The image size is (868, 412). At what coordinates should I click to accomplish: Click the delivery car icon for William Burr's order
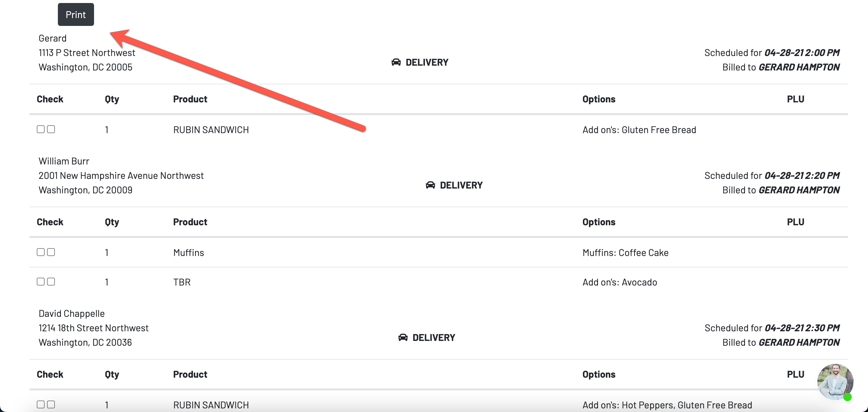430,185
